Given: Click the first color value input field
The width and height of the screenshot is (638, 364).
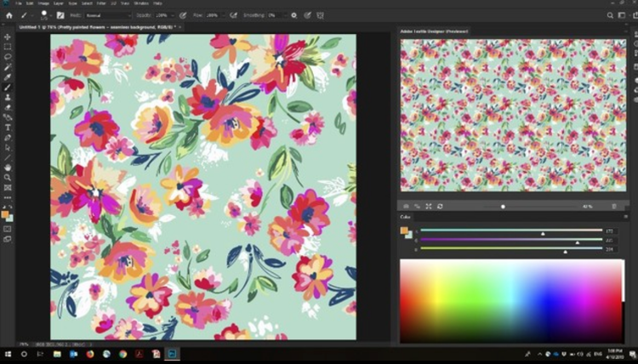Looking at the screenshot, I should tap(611, 231).
